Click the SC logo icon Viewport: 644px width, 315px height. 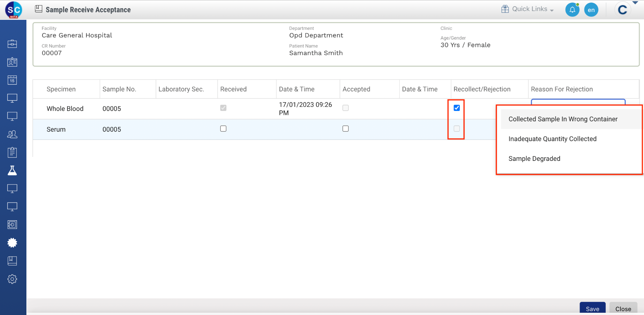pos(14,10)
